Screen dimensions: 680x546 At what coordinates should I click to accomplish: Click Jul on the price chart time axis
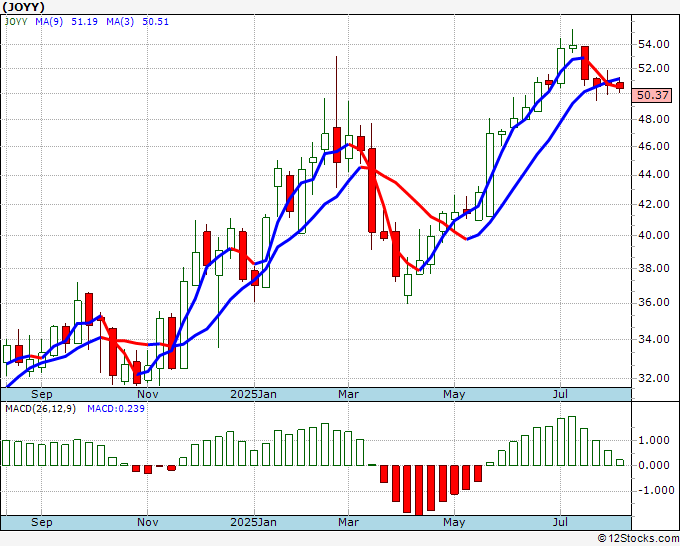560,394
